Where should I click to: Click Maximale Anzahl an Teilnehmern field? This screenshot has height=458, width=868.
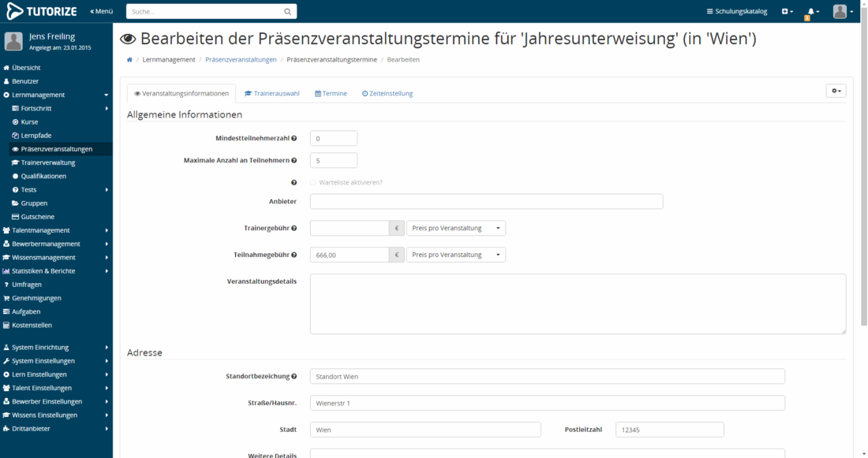(334, 160)
